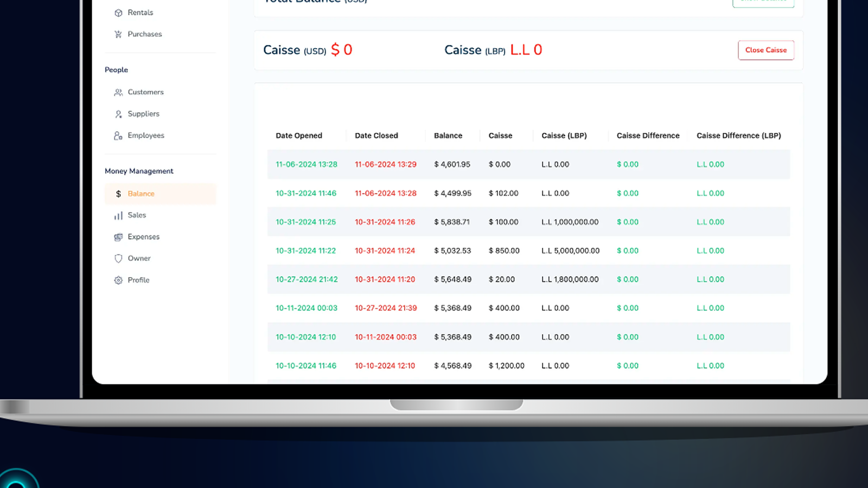The height and width of the screenshot is (488, 868).
Task: Click the Sales bar chart icon
Action: (x=118, y=215)
